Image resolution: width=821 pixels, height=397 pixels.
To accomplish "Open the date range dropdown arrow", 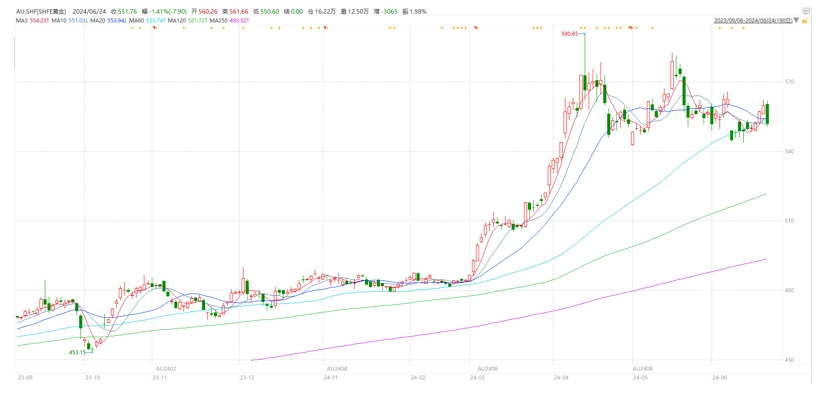I will 796,20.
